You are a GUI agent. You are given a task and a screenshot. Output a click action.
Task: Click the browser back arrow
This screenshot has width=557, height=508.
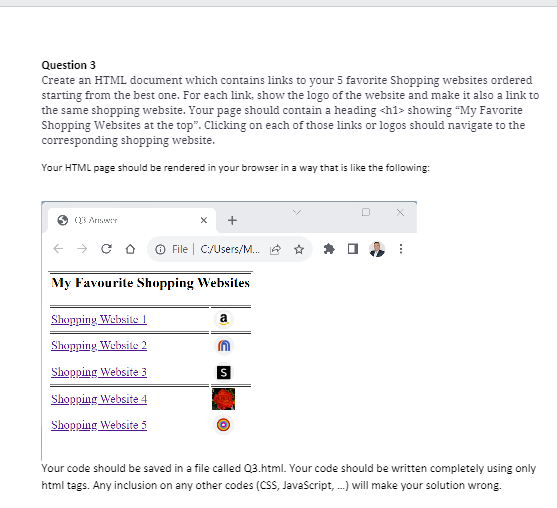tap(58, 249)
